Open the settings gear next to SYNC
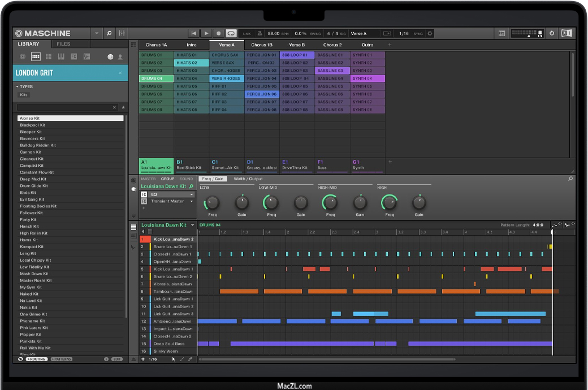The width and height of the screenshot is (588, 390). (x=430, y=34)
